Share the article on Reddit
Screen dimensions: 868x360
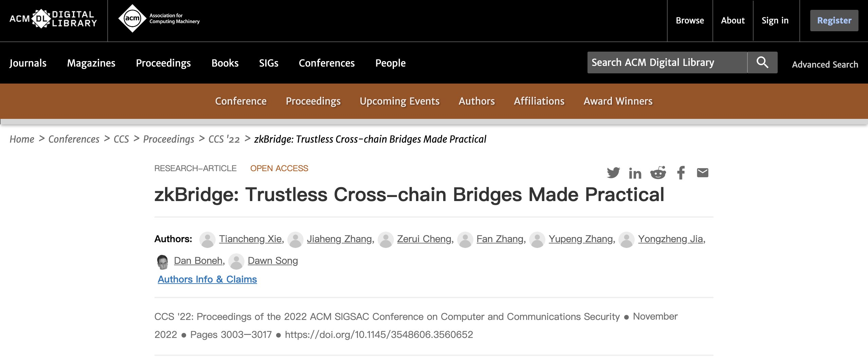coord(658,173)
